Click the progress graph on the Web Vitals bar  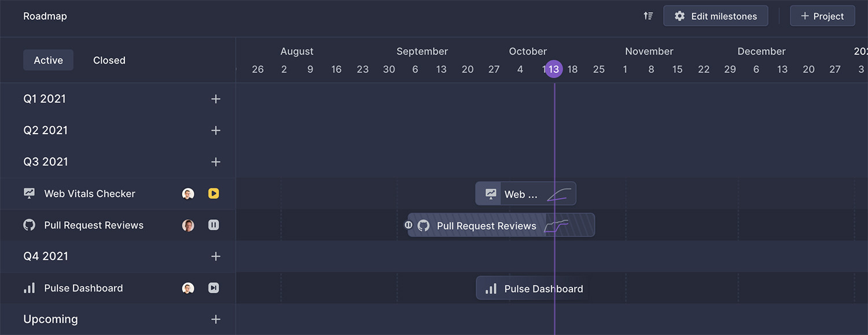coord(558,193)
